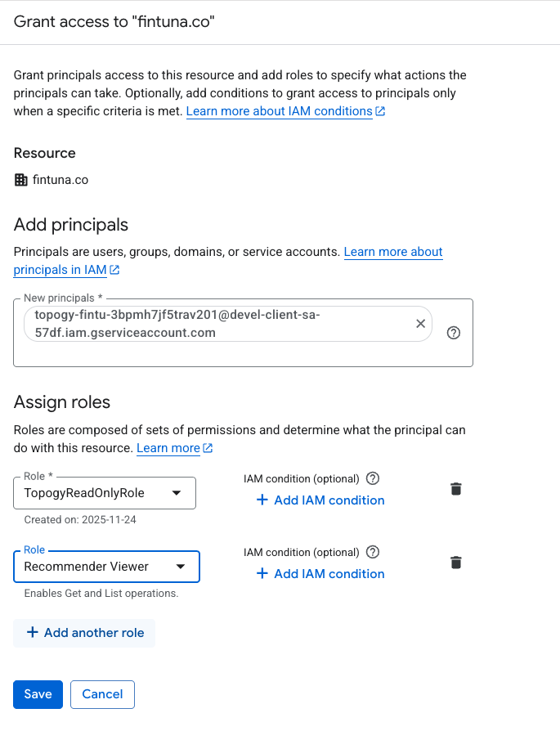Delete the TopogyReadOnlyRole role row

(456, 489)
